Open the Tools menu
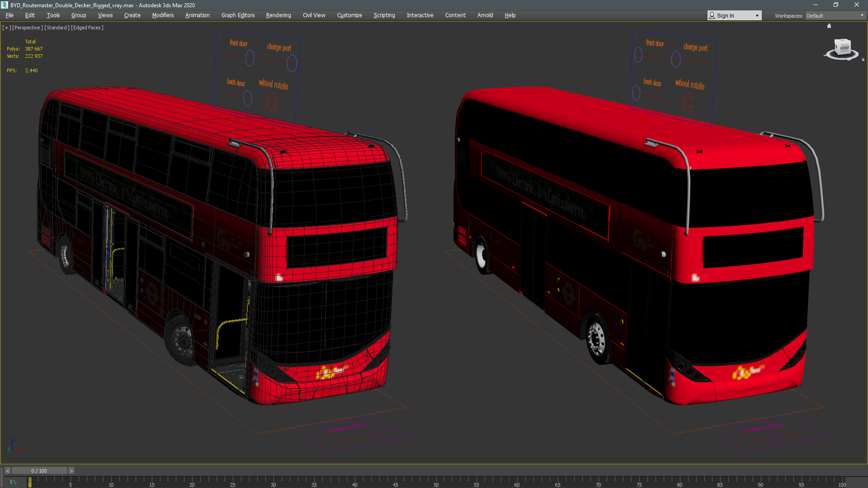Image resolution: width=868 pixels, height=488 pixels. coord(53,15)
